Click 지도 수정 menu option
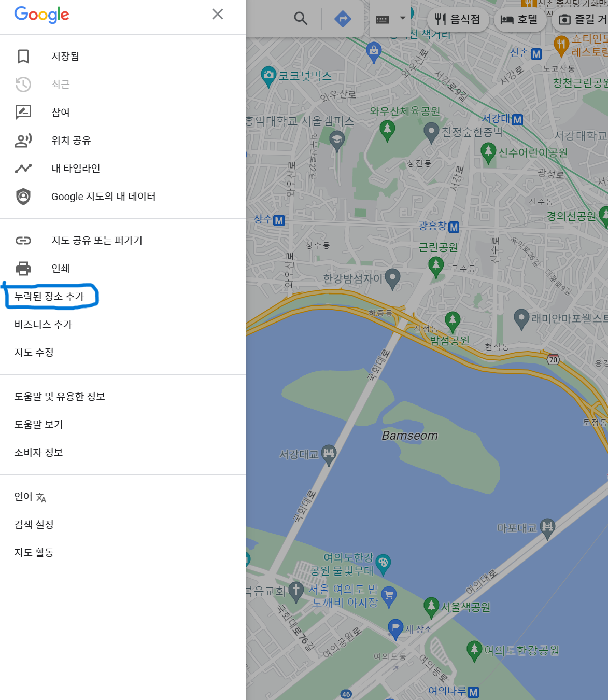Image resolution: width=608 pixels, height=700 pixels. tap(34, 352)
